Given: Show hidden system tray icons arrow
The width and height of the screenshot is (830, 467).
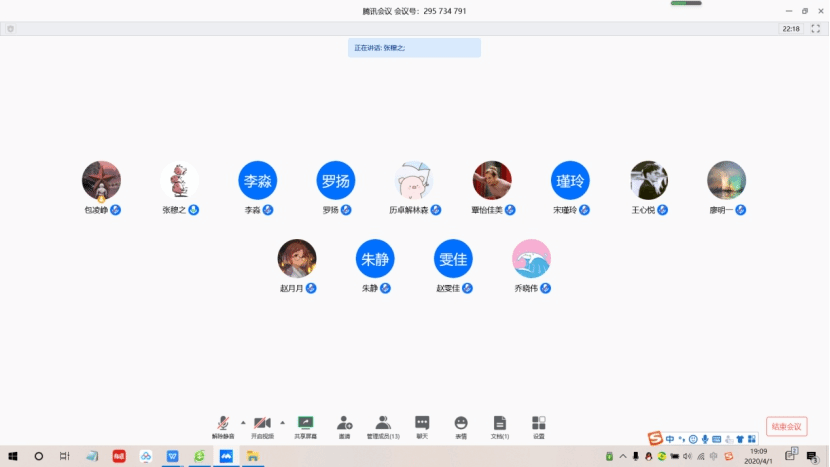Looking at the screenshot, I should [x=623, y=456].
